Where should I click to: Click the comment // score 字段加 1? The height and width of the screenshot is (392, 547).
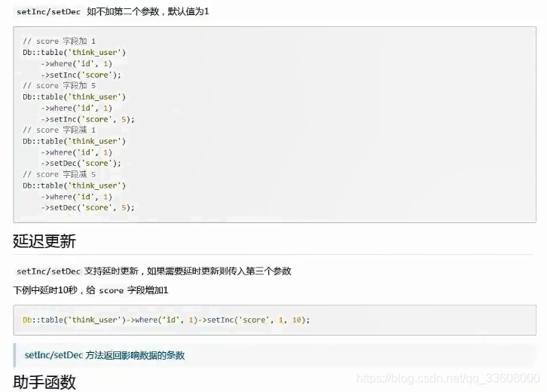pos(59,41)
